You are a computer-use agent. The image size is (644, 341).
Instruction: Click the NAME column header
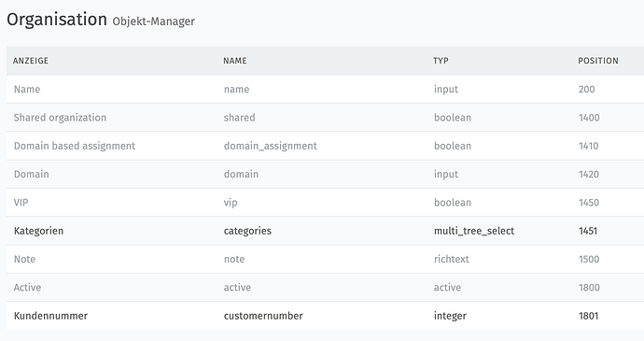235,61
